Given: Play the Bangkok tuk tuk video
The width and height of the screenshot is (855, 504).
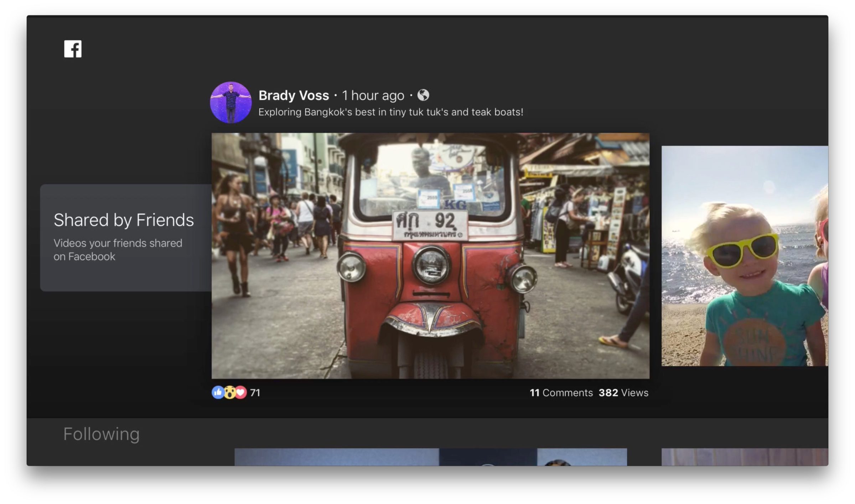Looking at the screenshot, I should (x=430, y=255).
